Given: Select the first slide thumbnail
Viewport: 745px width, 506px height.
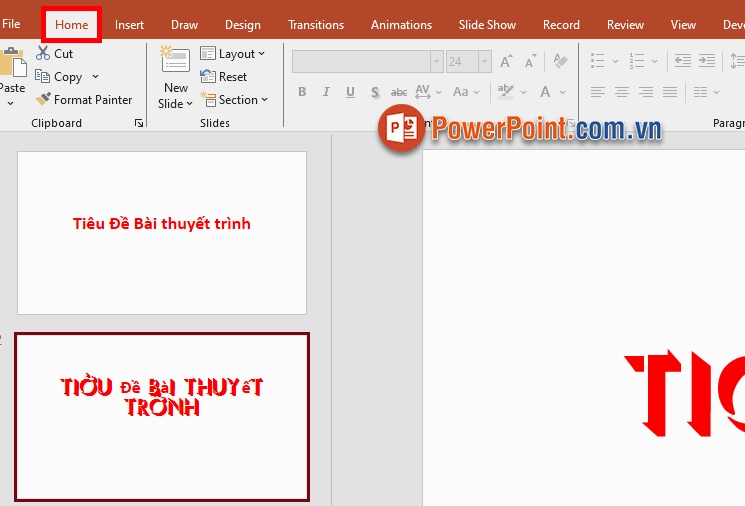Looking at the screenshot, I should 162,233.
